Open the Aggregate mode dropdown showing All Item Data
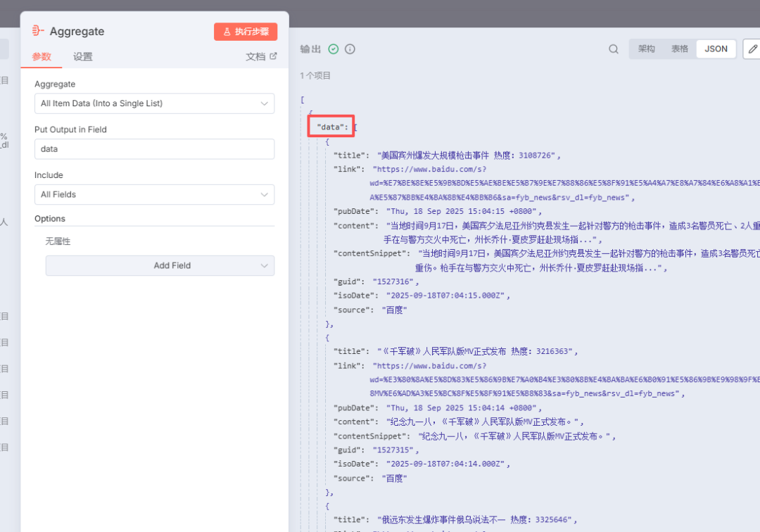 (154, 103)
